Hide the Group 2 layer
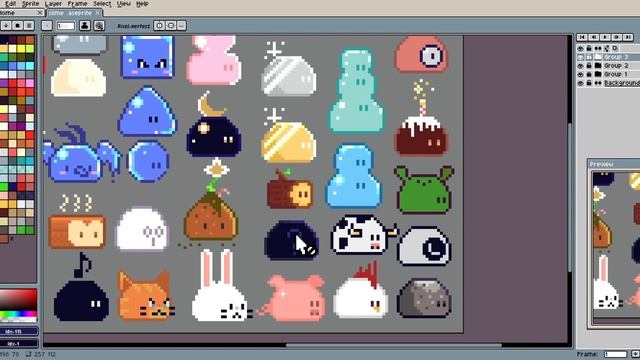 580,66
